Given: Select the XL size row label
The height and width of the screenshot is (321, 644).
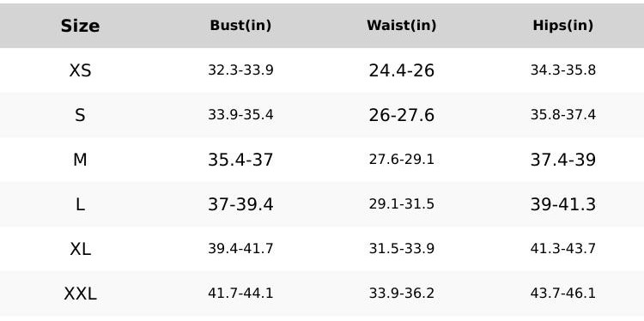Looking at the screenshot, I should click(x=80, y=249).
